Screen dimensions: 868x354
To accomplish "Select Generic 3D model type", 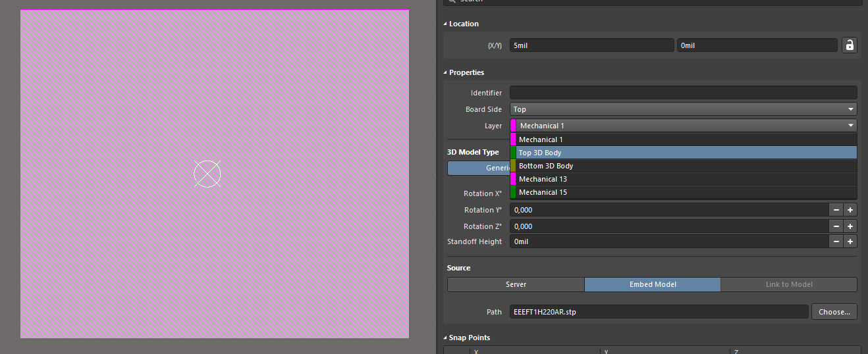I will [479, 168].
